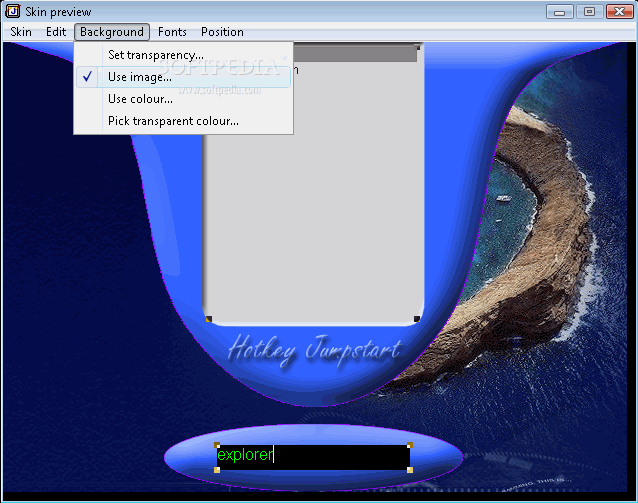
Task: Open the Skin menu
Action: (x=21, y=32)
